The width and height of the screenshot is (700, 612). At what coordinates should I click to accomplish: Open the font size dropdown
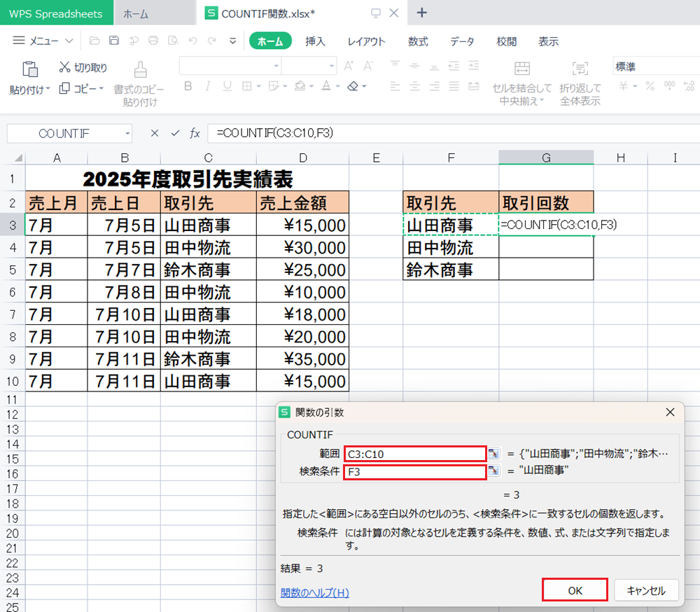(x=331, y=66)
